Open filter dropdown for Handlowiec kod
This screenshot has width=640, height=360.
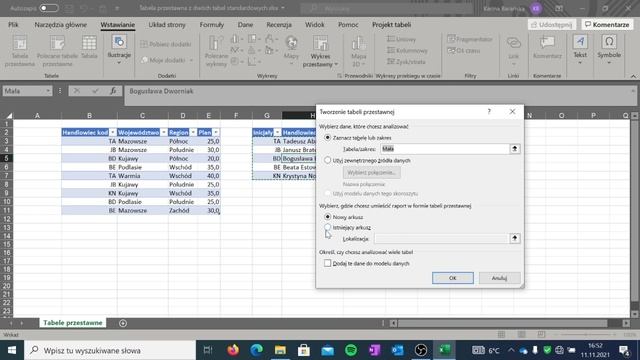coord(113,133)
